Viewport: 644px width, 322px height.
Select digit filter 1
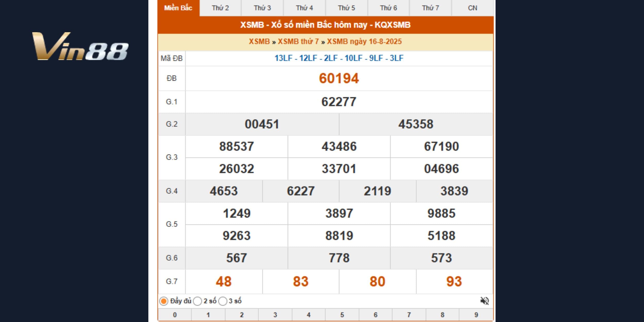[208, 315]
